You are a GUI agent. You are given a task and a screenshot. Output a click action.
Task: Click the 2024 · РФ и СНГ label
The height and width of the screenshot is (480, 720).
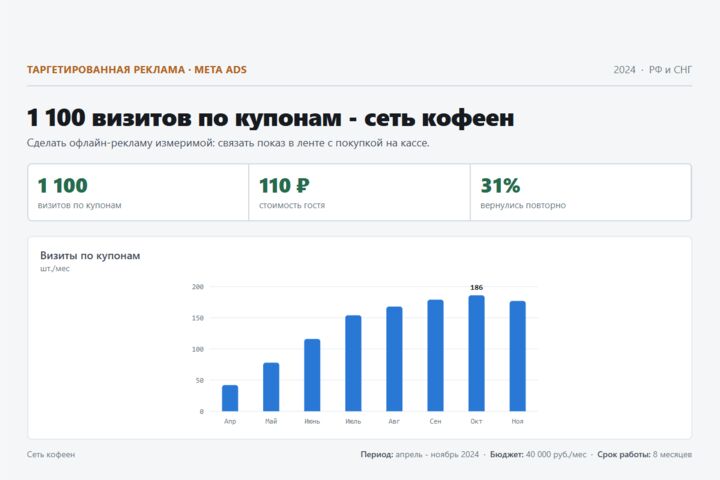tap(652, 70)
